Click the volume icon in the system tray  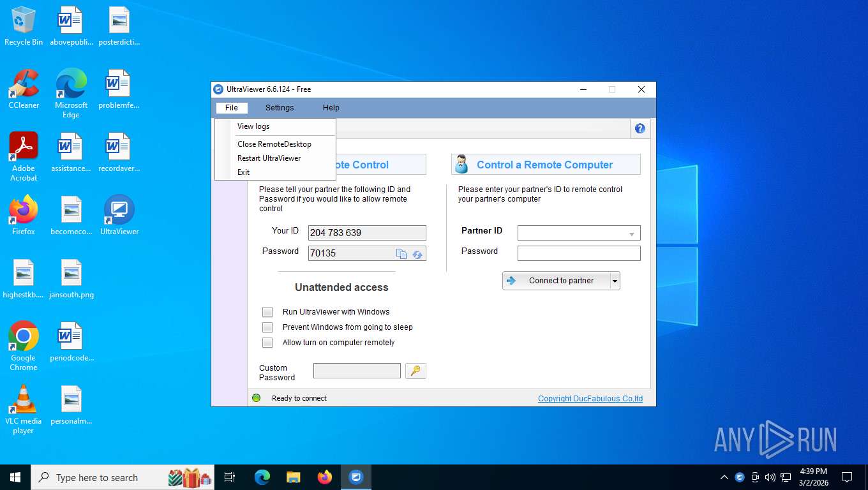pyautogui.click(x=770, y=477)
